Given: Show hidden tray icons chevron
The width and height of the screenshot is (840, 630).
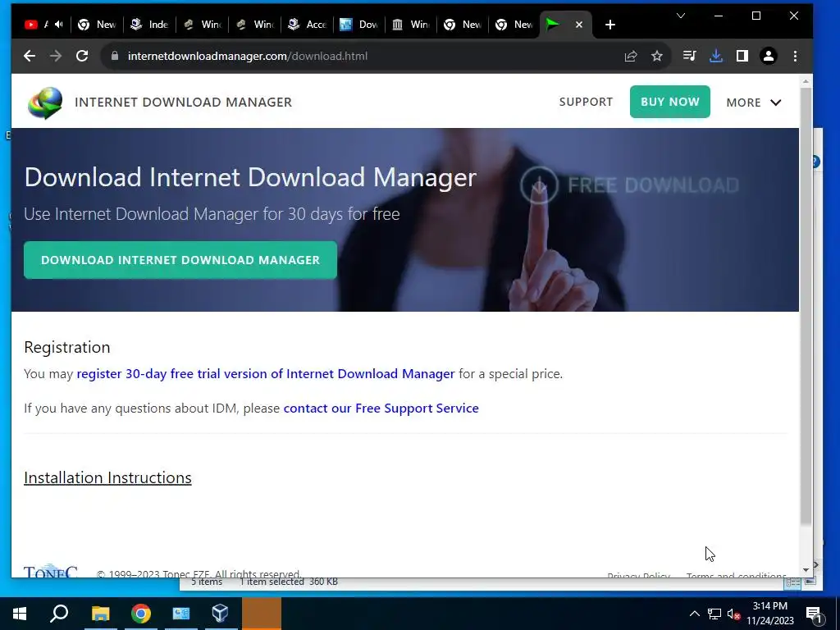Looking at the screenshot, I should point(694,614).
